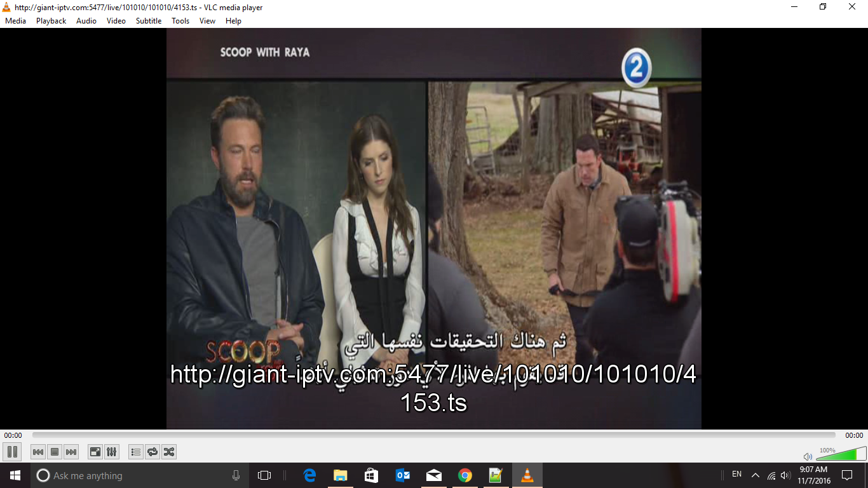868x488 pixels.
Task: Open the Media menu
Action: (16, 21)
